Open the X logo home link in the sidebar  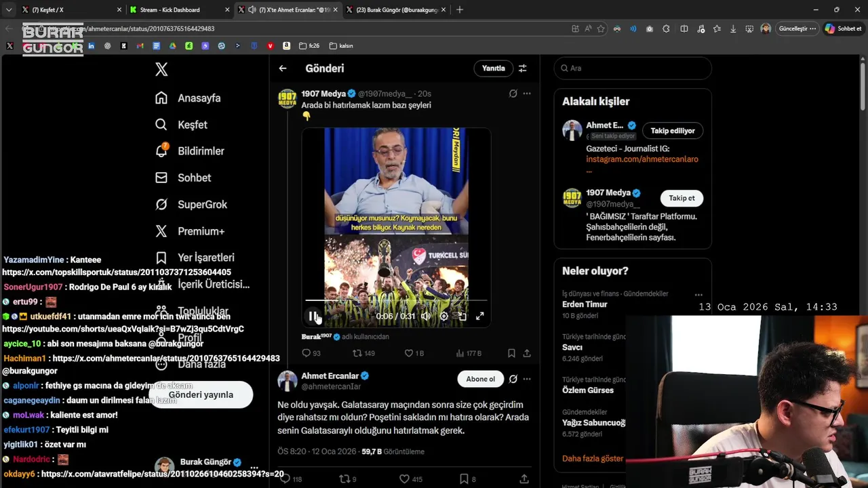(161, 69)
